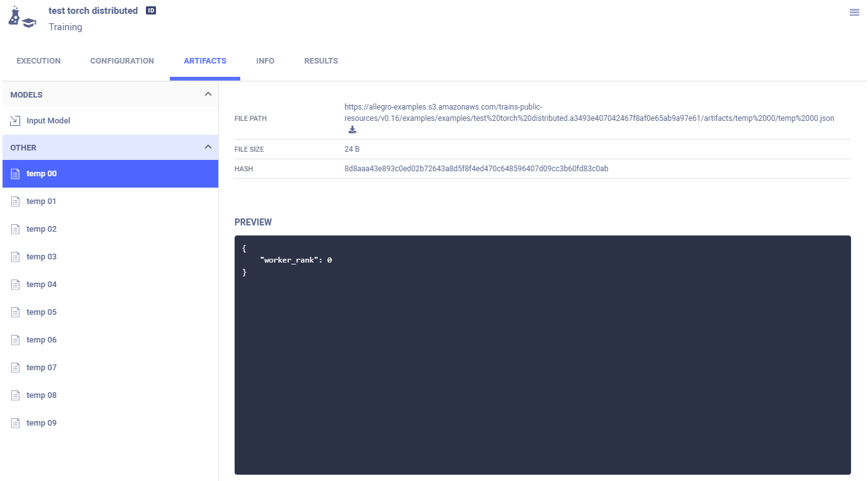The height and width of the screenshot is (481, 868).
Task: Select the temp 05 artifact
Action: click(42, 312)
